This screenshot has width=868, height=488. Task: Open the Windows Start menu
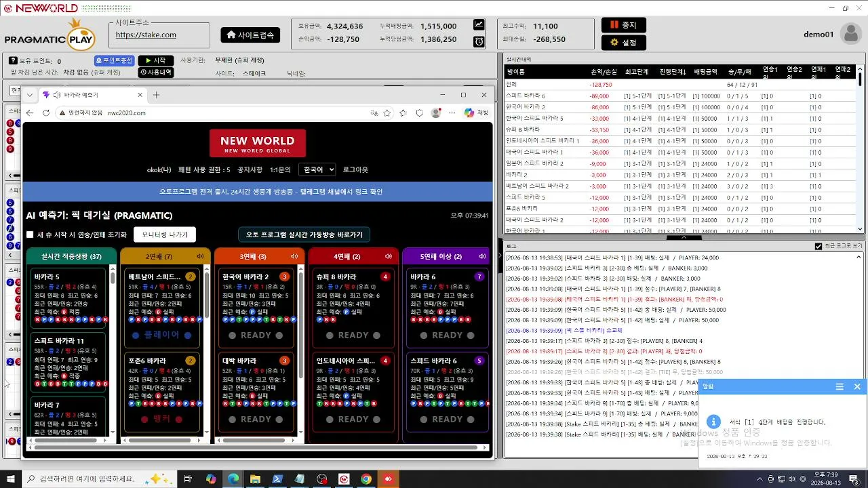pos(10,479)
